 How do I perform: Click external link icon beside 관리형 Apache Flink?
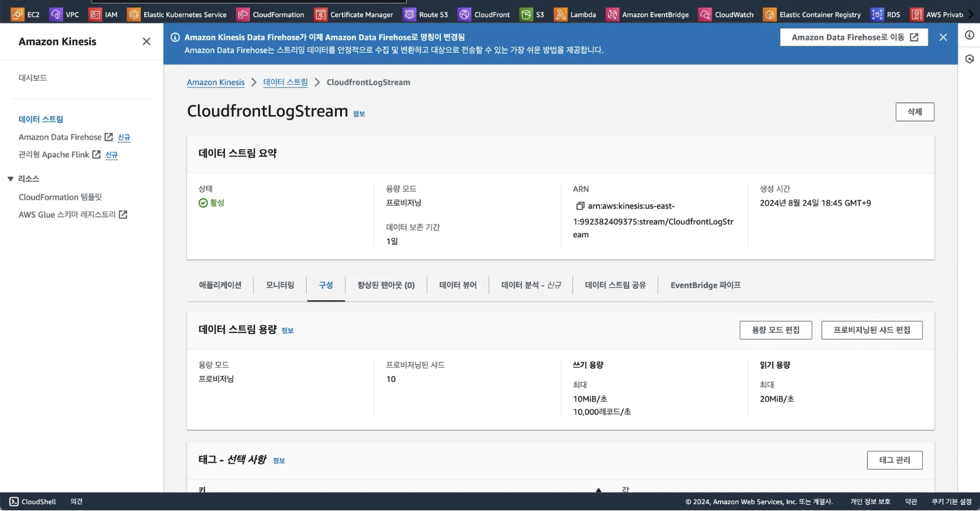click(96, 154)
